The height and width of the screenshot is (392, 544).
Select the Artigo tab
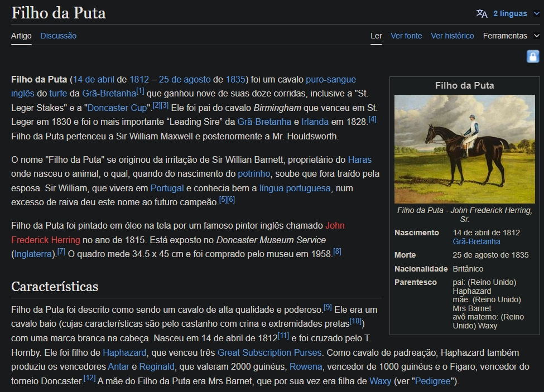click(21, 36)
